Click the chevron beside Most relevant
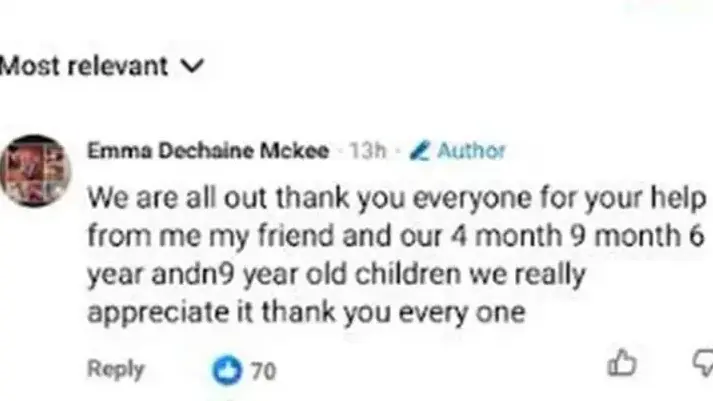713x401 pixels. 192,66
